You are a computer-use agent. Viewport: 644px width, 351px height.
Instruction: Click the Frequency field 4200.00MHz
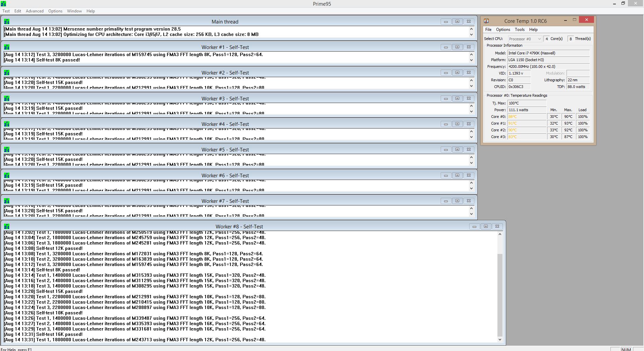[548, 67]
